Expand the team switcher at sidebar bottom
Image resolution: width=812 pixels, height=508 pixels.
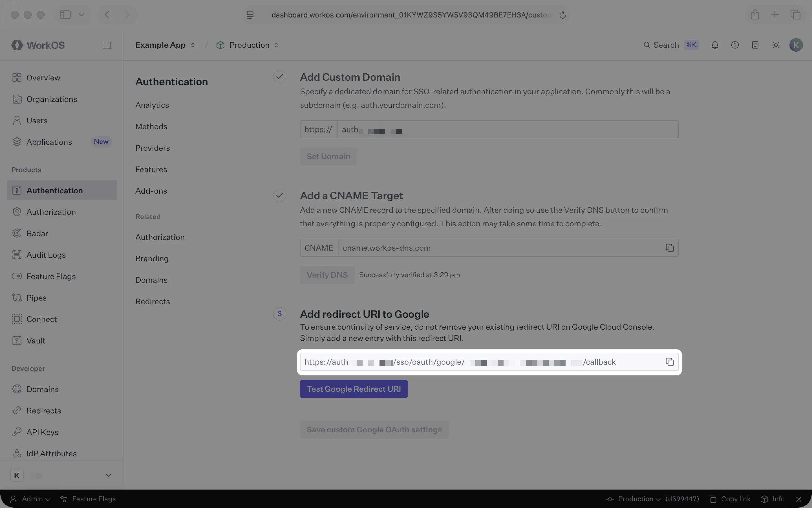(x=62, y=476)
